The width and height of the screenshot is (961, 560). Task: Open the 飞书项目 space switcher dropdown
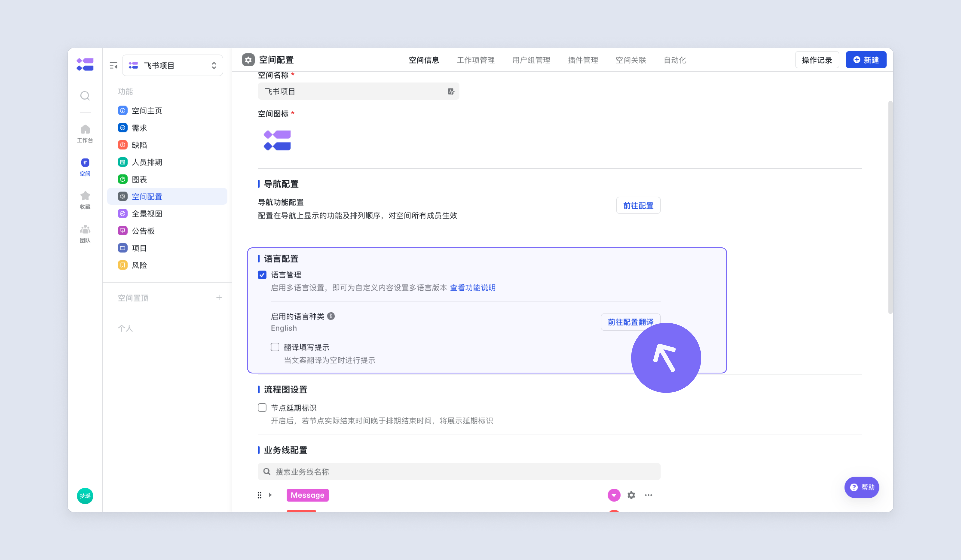tap(172, 65)
